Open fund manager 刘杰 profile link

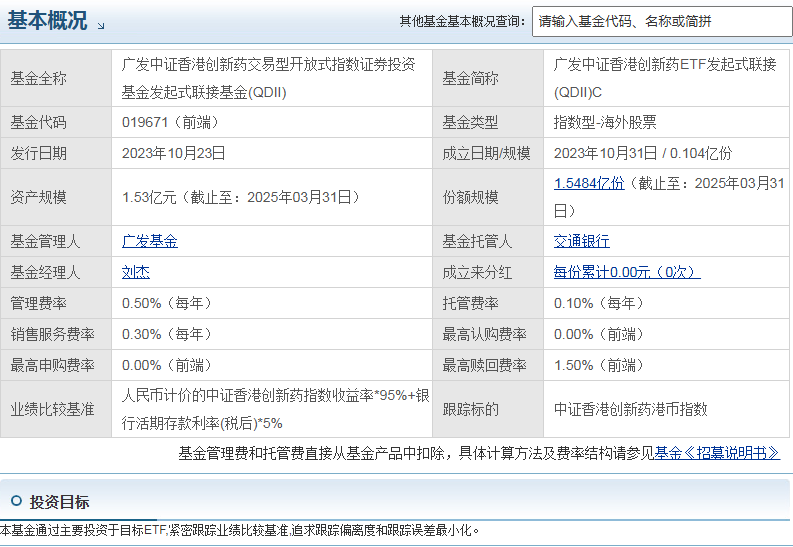pos(136,272)
